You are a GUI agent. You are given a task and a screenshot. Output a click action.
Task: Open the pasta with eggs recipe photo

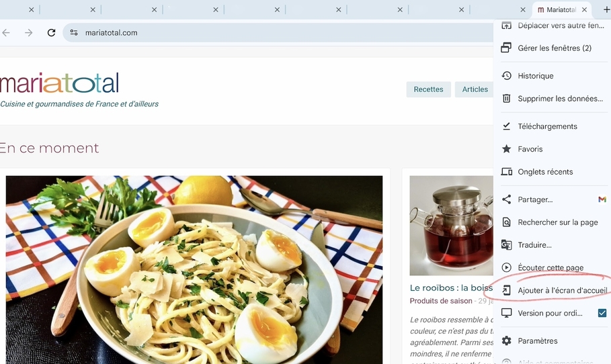point(194,270)
